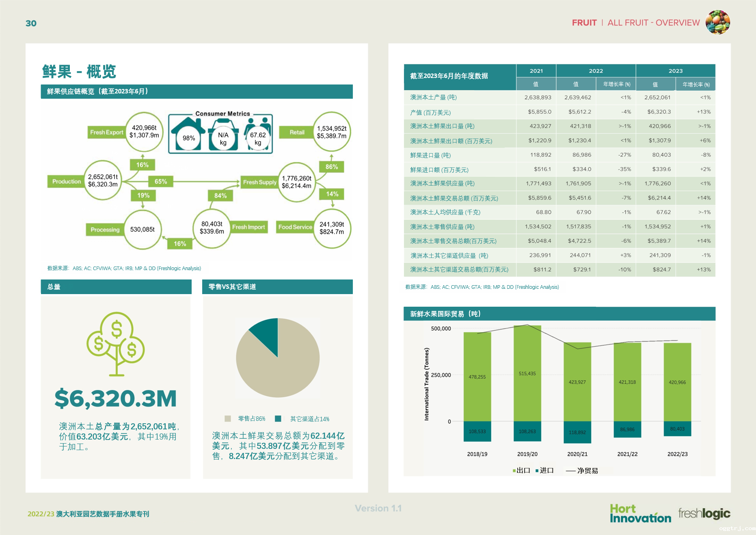Image resolution: width=756 pixels, height=535 pixels.
Task: Click the Retail green label
Action: point(297,132)
